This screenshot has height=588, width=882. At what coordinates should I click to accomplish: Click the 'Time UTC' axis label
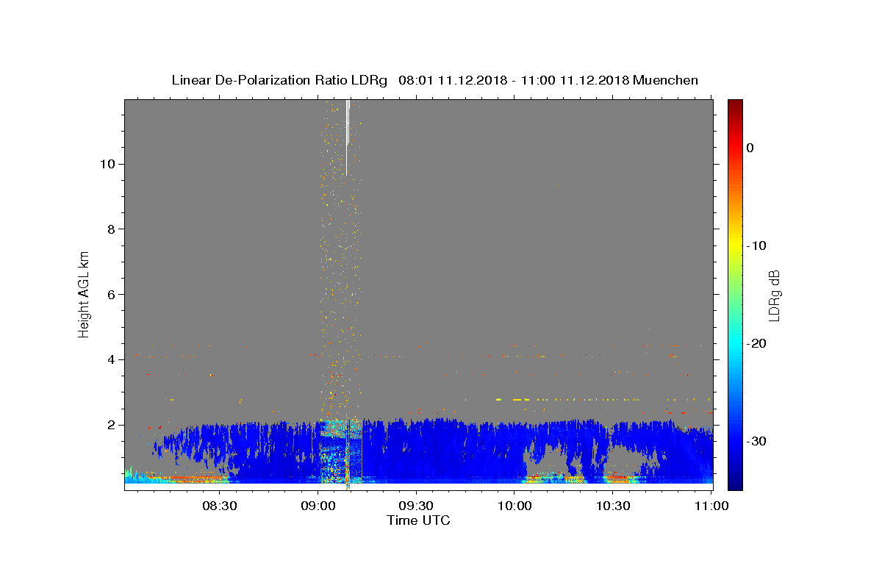point(418,520)
